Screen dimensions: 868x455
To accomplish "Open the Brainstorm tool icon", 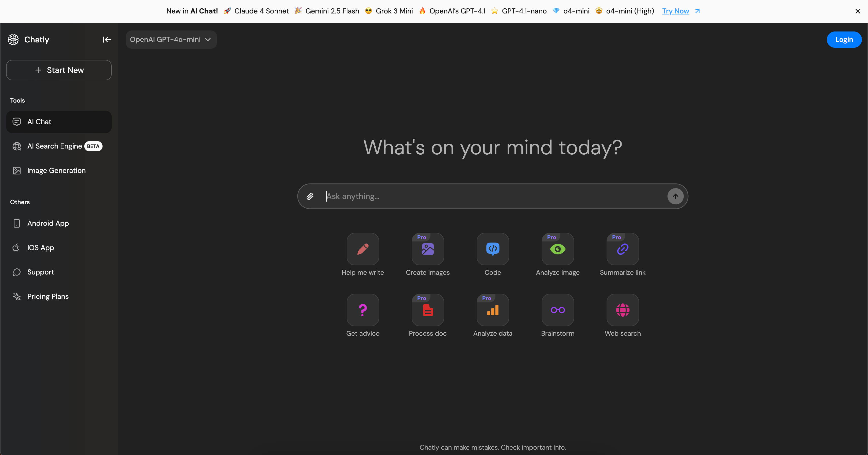I will tap(557, 310).
